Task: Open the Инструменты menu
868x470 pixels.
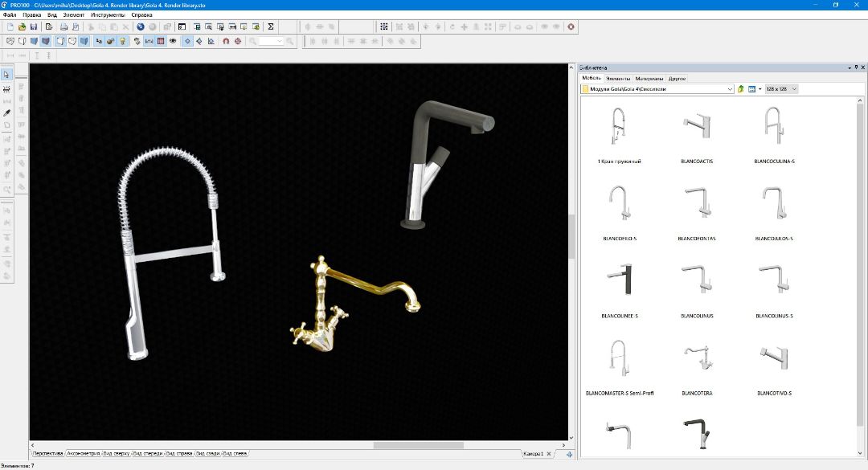Action: point(108,15)
